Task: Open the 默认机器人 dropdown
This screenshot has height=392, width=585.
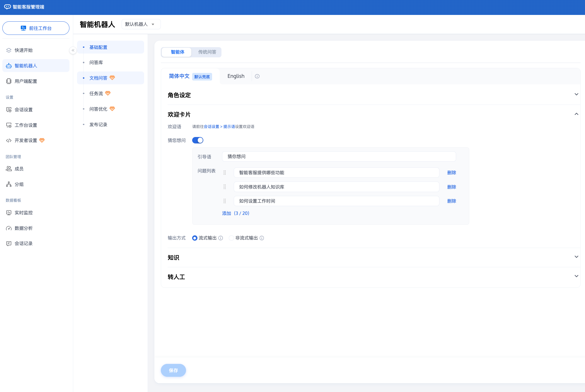Action: point(141,24)
